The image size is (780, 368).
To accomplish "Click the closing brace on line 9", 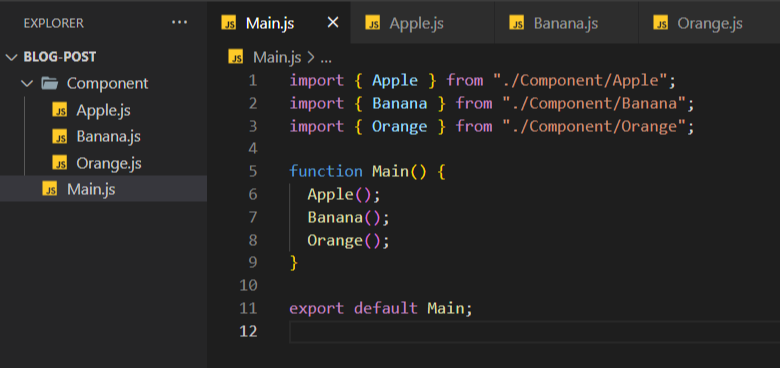I will click(x=294, y=263).
